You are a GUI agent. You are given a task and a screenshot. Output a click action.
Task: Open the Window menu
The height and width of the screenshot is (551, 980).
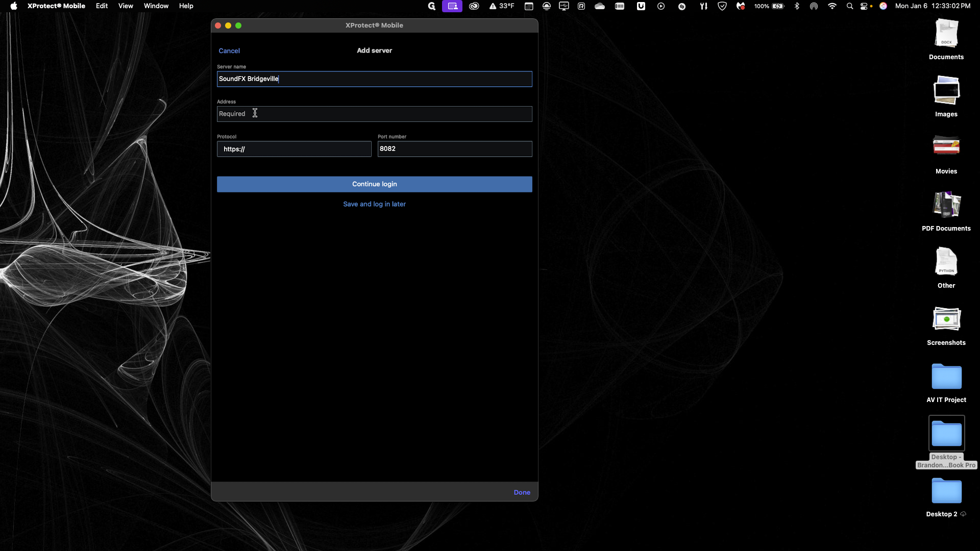156,6
